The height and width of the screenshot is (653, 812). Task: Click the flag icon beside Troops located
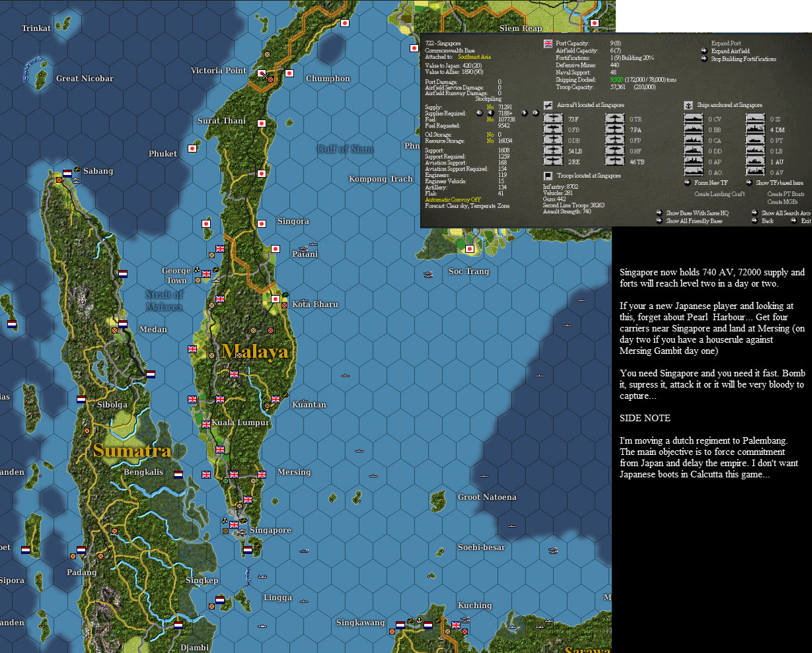click(x=548, y=176)
